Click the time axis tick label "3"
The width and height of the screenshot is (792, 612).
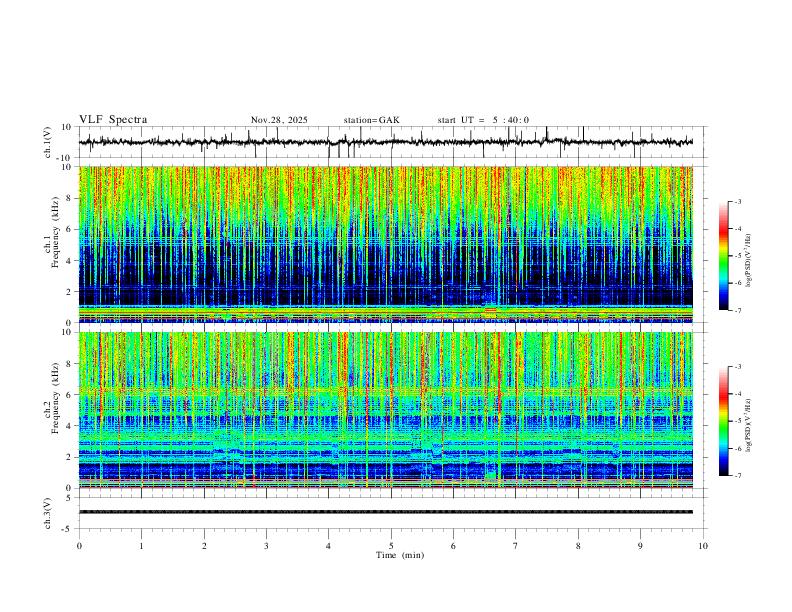click(266, 546)
